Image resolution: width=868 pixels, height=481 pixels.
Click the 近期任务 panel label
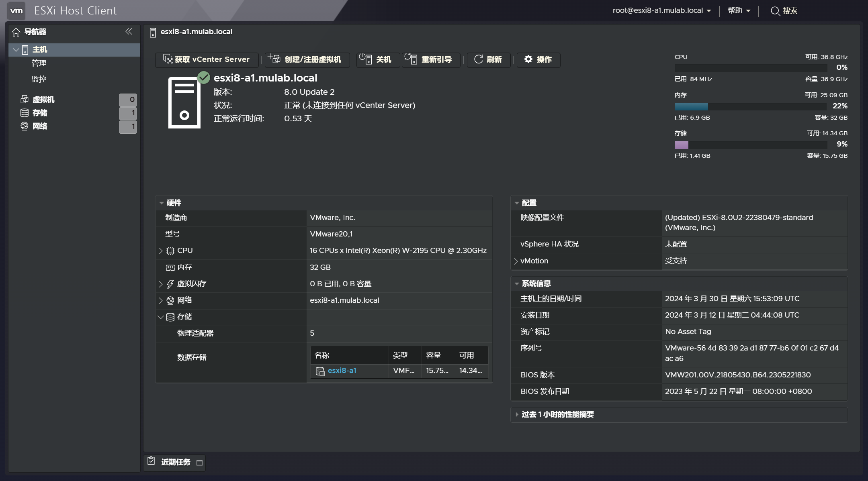[x=176, y=462]
